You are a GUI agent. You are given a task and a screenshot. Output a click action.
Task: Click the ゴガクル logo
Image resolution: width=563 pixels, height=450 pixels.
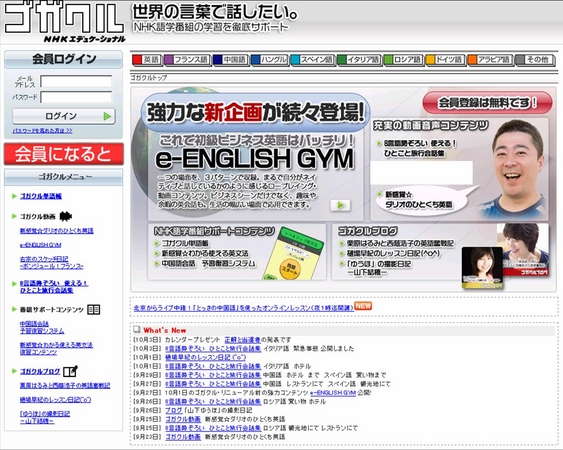[x=65, y=21]
